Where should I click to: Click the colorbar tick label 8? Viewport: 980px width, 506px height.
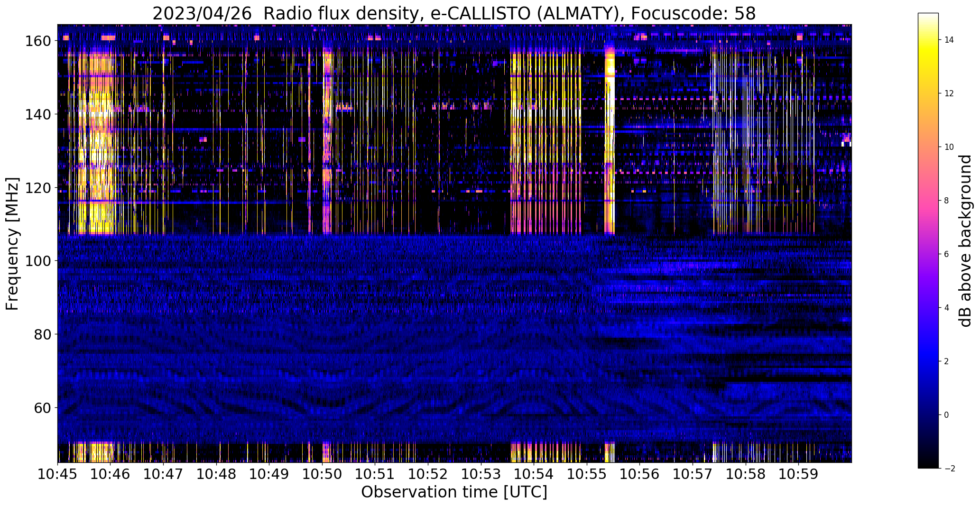947,201
